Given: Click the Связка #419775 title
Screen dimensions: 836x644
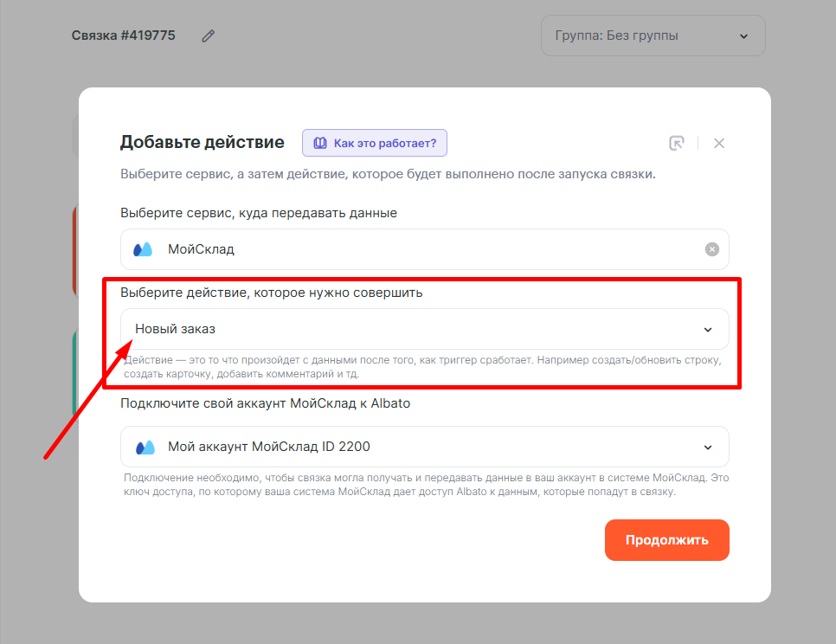Looking at the screenshot, I should (x=124, y=35).
